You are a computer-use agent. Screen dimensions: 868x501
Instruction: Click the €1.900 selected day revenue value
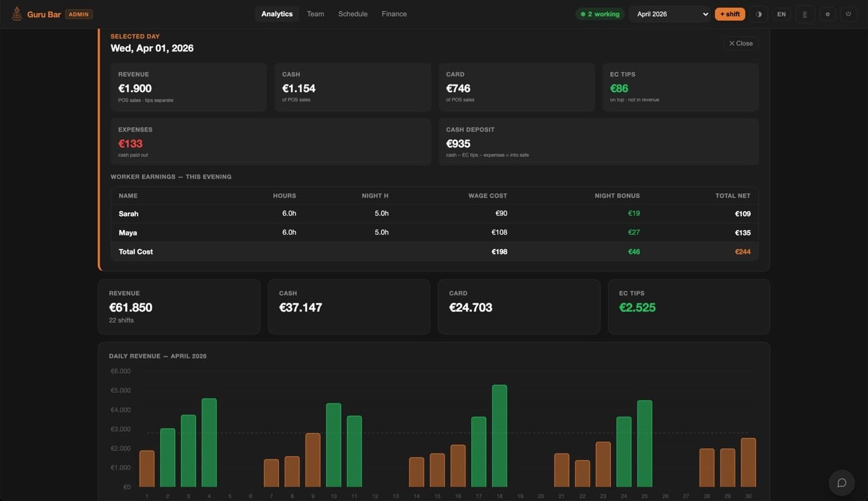[135, 89]
